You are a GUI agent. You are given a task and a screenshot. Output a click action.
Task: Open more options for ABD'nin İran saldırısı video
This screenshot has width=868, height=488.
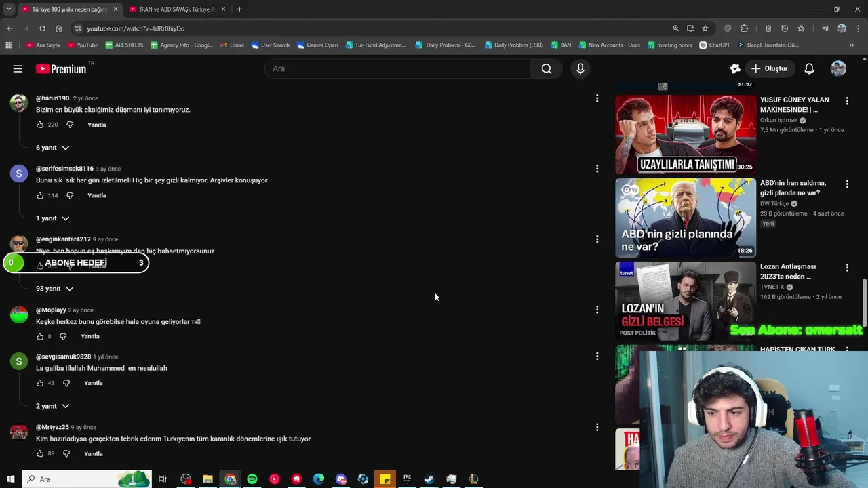[847, 184]
